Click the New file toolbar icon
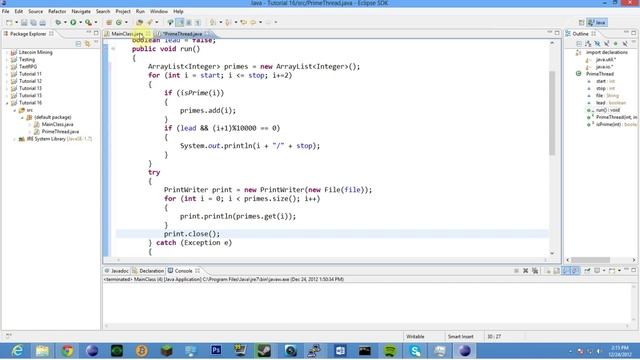 tap(9, 22)
